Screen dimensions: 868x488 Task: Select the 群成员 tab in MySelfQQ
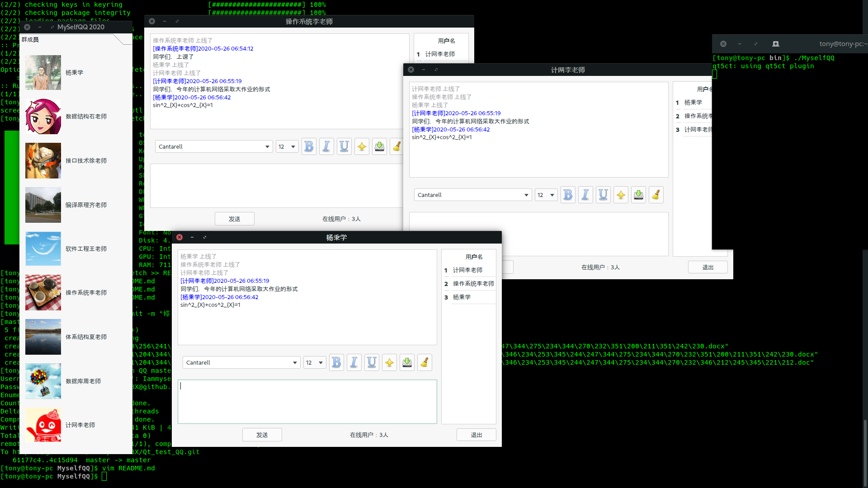30,40
